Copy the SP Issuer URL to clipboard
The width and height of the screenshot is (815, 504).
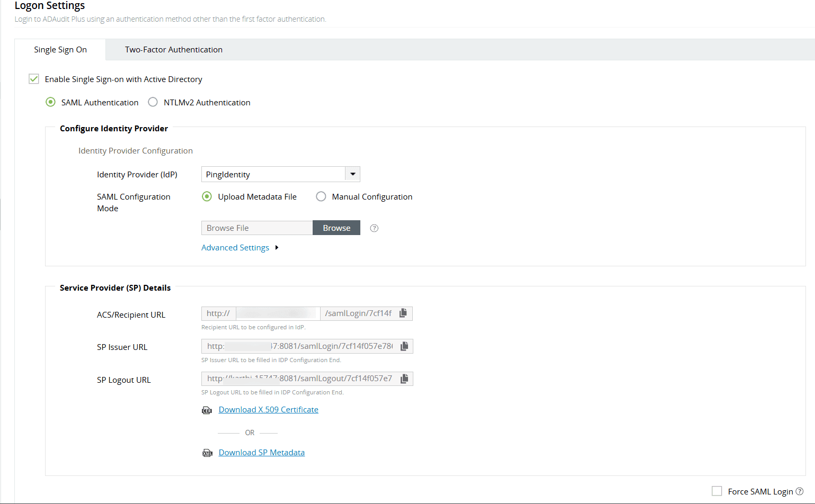click(403, 346)
